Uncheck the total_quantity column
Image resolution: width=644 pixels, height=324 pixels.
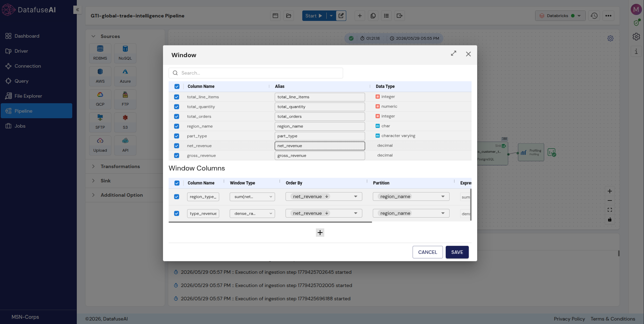177,107
